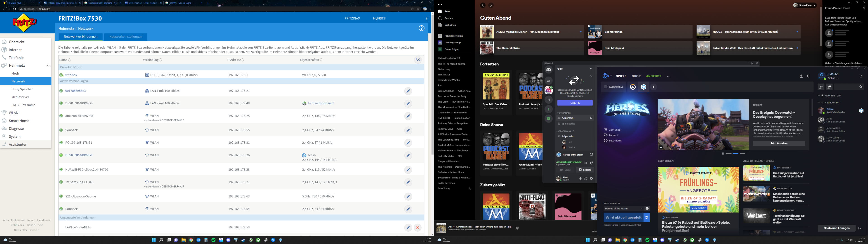Open Discord user settings gear

[591, 179]
